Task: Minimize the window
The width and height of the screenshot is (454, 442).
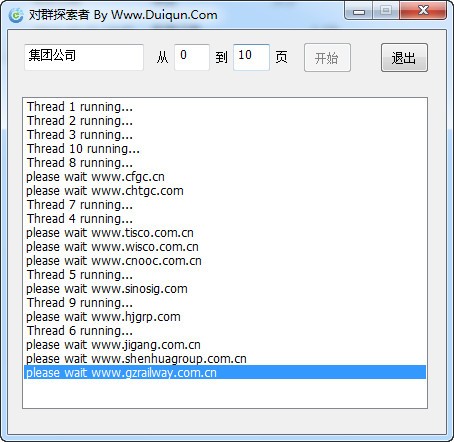Action: (x=359, y=11)
